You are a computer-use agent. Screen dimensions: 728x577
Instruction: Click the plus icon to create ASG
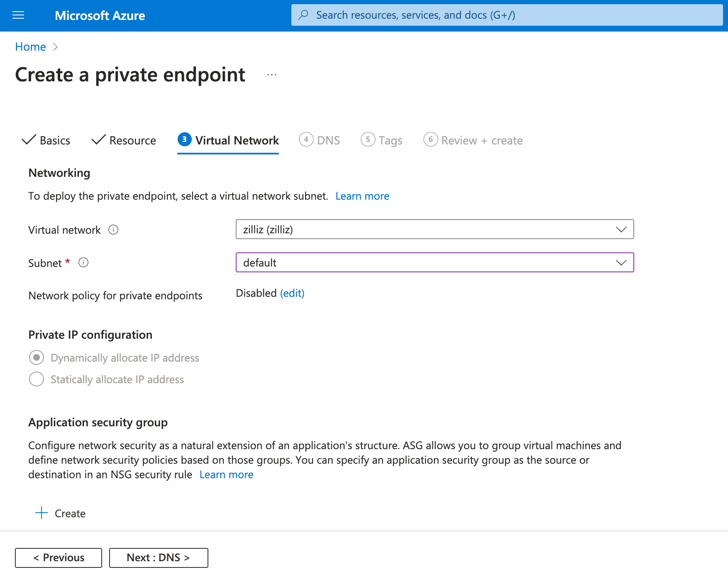pyautogui.click(x=42, y=513)
